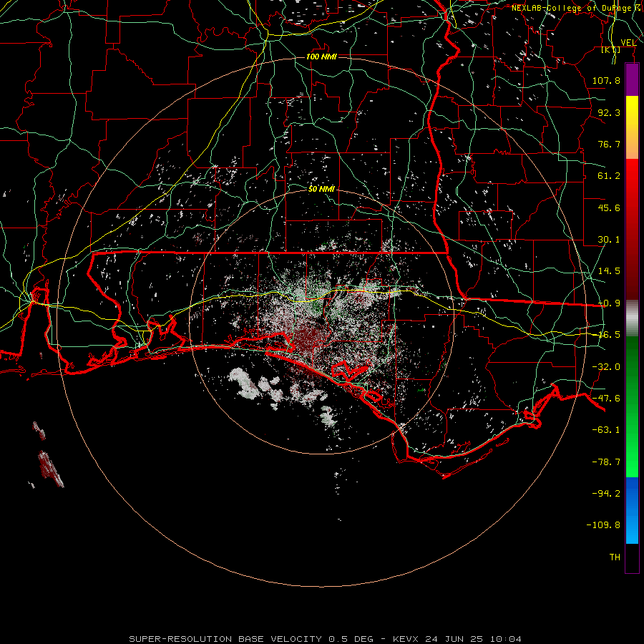644x644 pixels.
Task: Click the 107.8 value on velocity scale
Action: click(606, 80)
